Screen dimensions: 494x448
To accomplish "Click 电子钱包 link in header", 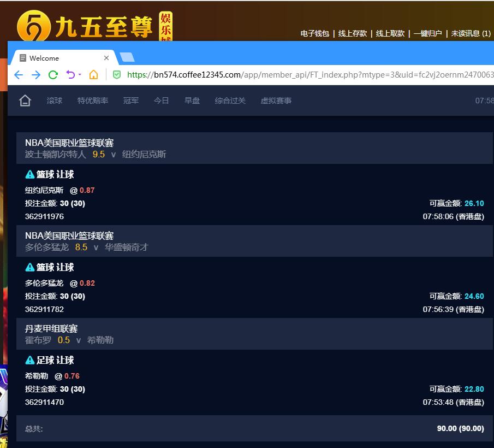I will (x=315, y=33).
